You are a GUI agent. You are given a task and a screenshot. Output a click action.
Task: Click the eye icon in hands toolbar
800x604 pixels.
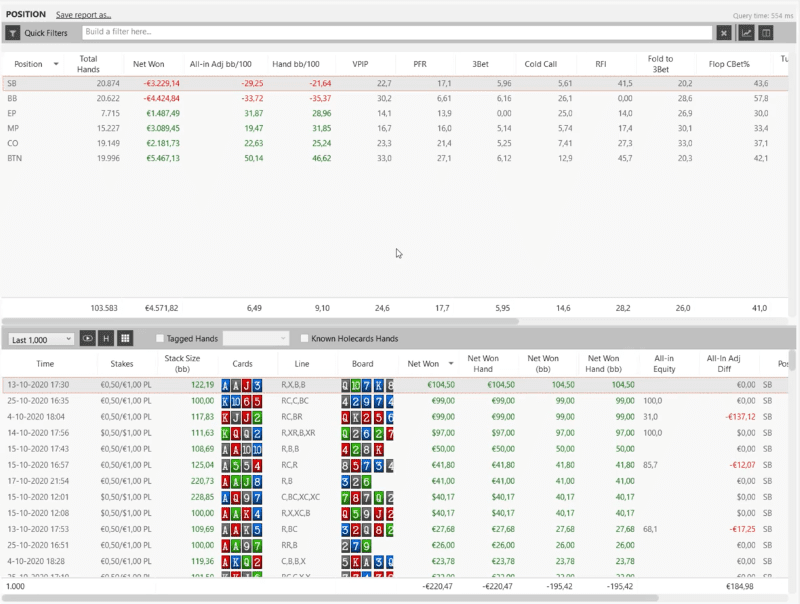(87, 339)
